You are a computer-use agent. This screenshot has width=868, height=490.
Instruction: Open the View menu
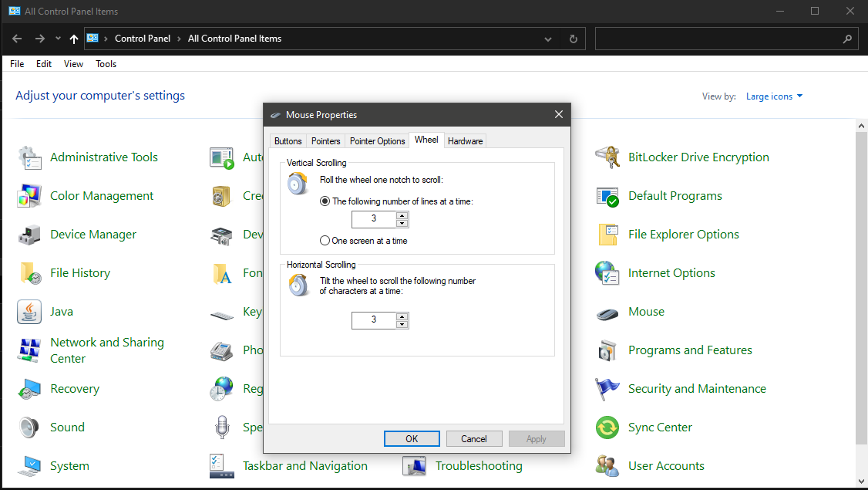(x=73, y=64)
